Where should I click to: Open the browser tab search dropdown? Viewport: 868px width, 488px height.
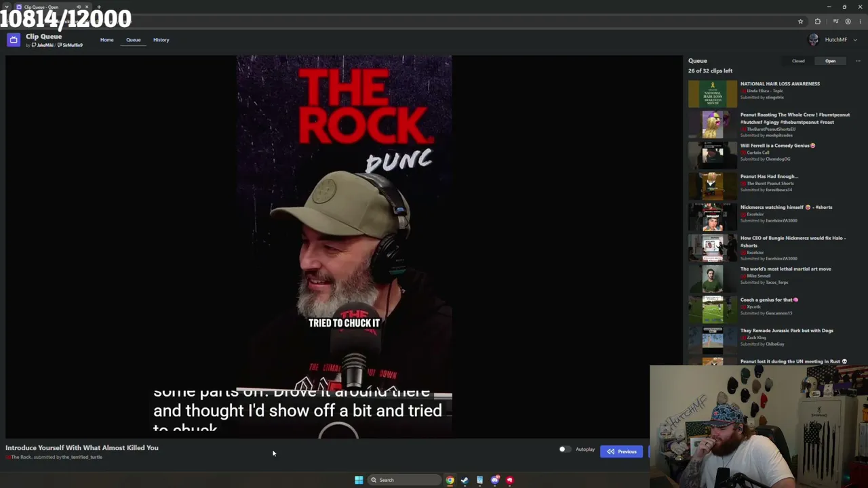[x=6, y=7]
